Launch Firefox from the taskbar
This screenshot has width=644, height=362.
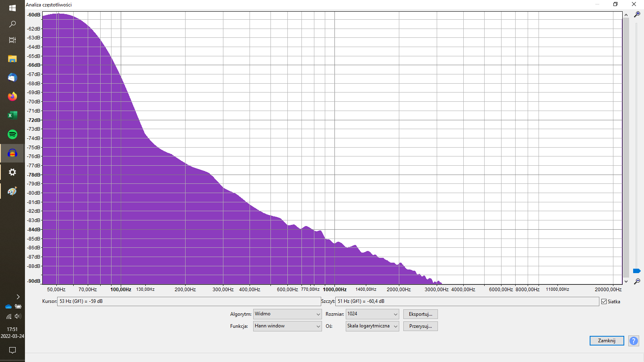coord(12,97)
